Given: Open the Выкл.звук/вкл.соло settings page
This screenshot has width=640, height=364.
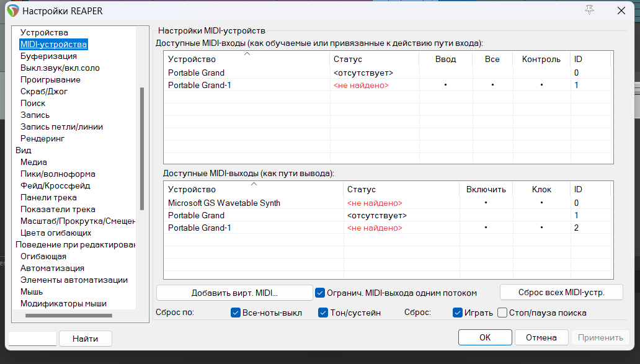Looking at the screenshot, I should click(x=60, y=68).
